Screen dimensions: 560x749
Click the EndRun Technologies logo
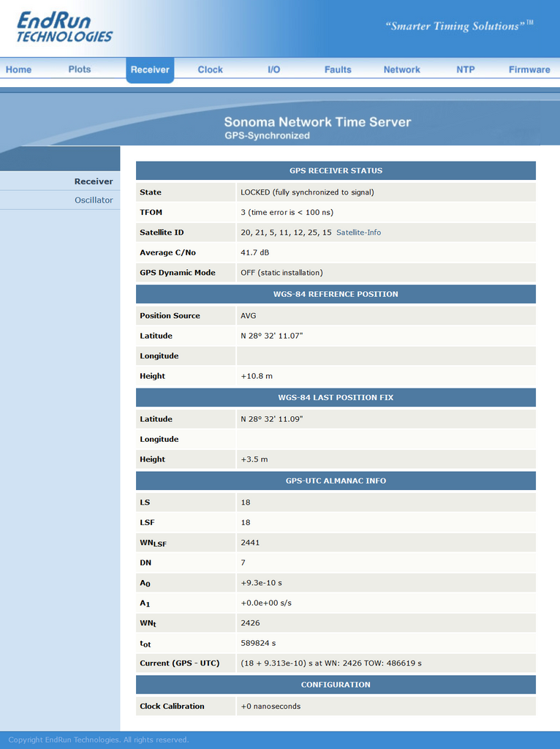point(64,27)
